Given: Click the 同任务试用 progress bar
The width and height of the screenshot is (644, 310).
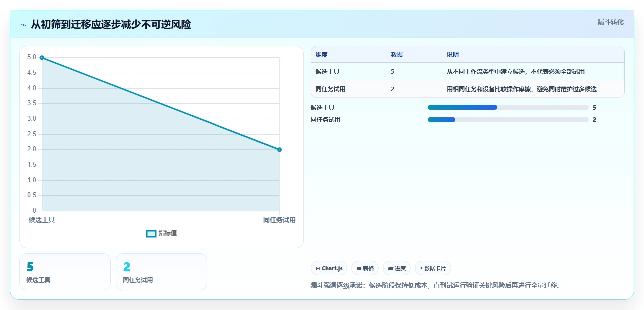Looking at the screenshot, I should pyautogui.click(x=508, y=119).
